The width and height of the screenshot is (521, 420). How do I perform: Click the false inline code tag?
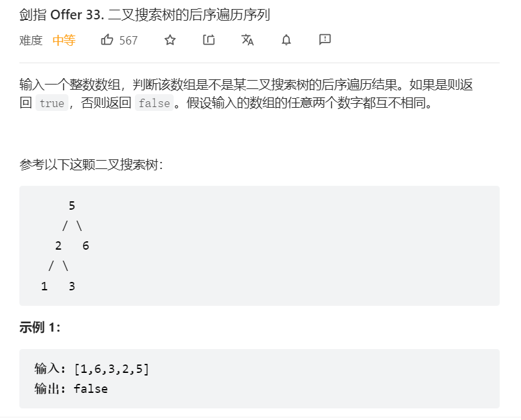[154, 103]
